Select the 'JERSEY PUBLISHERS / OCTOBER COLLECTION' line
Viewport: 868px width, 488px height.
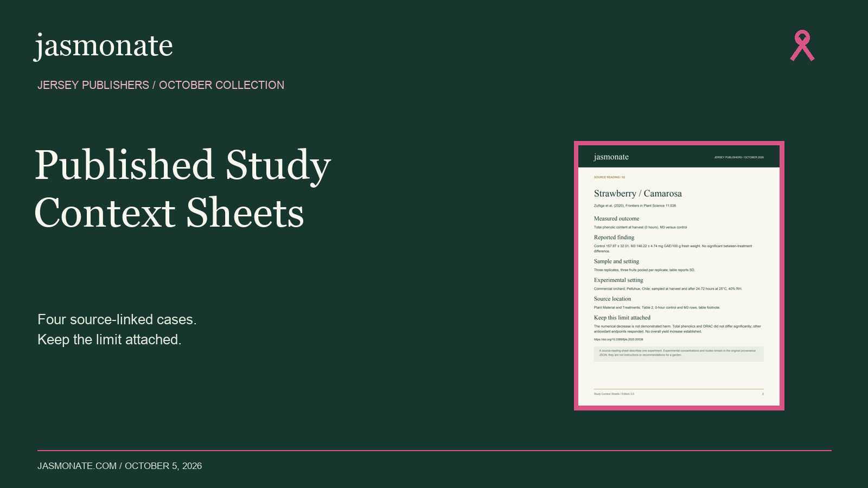(161, 85)
